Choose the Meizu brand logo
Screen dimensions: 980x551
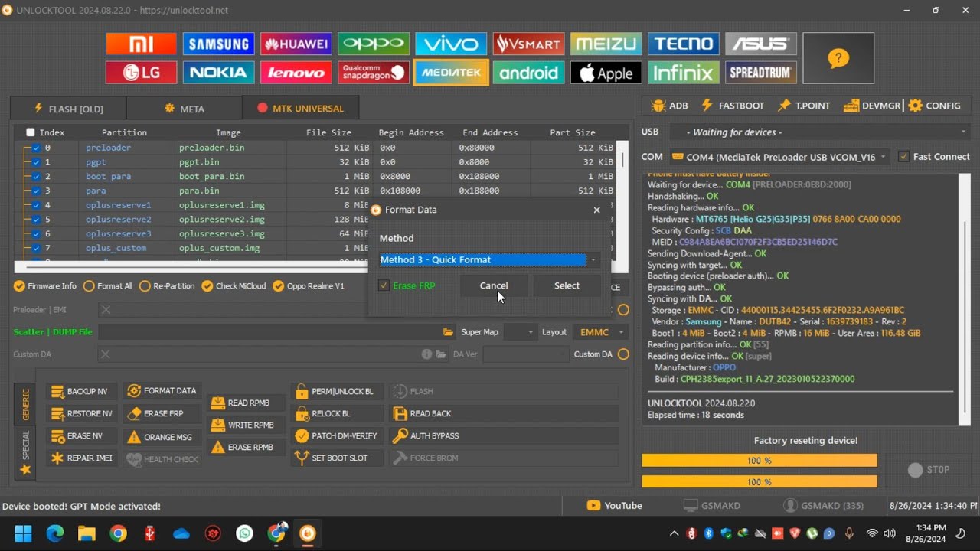click(606, 44)
